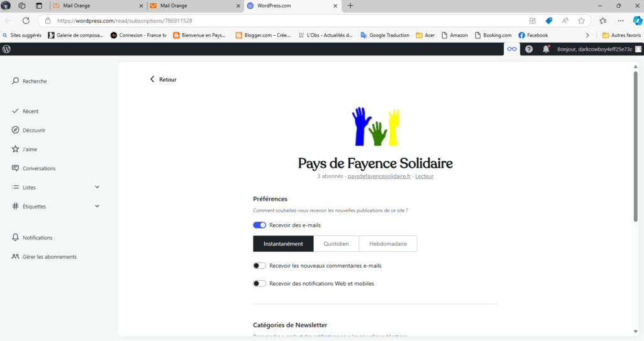Open the paysdefayencesolidaire.fr link

click(x=379, y=176)
